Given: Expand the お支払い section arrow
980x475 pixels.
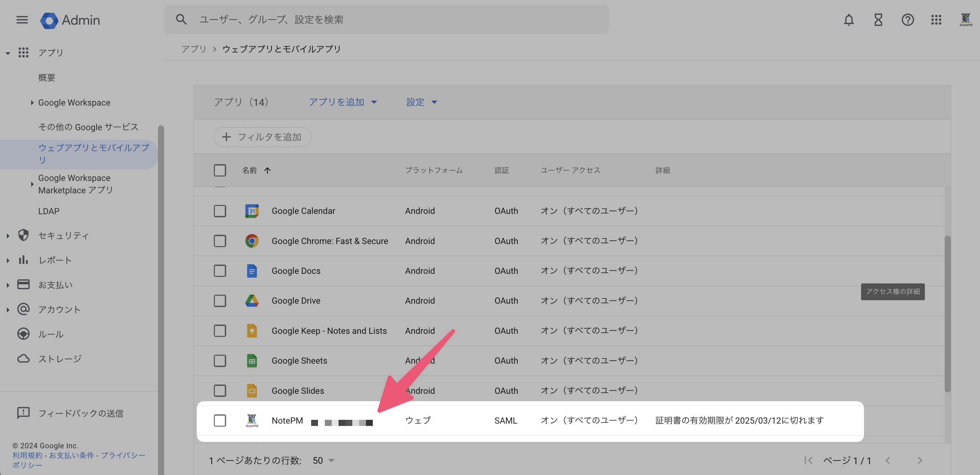Looking at the screenshot, I should pos(8,285).
